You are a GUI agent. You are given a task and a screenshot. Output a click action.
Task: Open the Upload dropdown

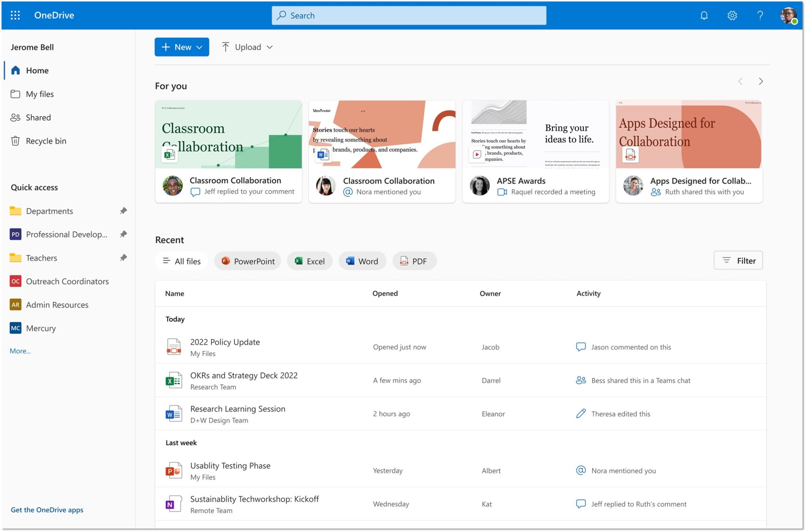(x=247, y=47)
